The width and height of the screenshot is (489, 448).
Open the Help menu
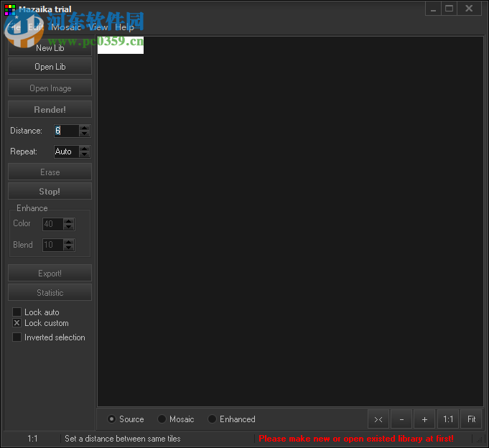(124, 27)
